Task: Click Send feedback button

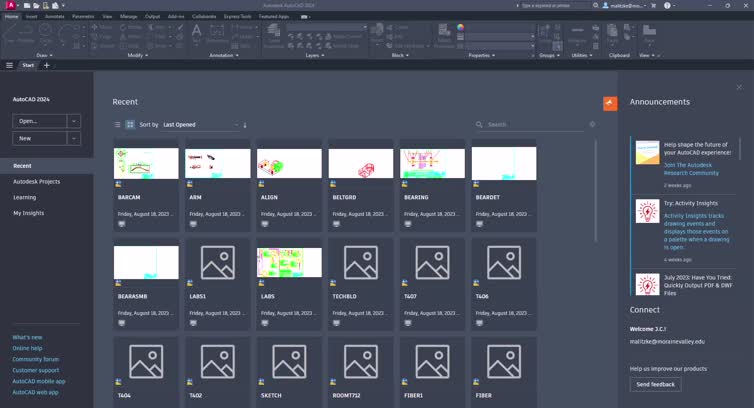Action: (x=655, y=384)
